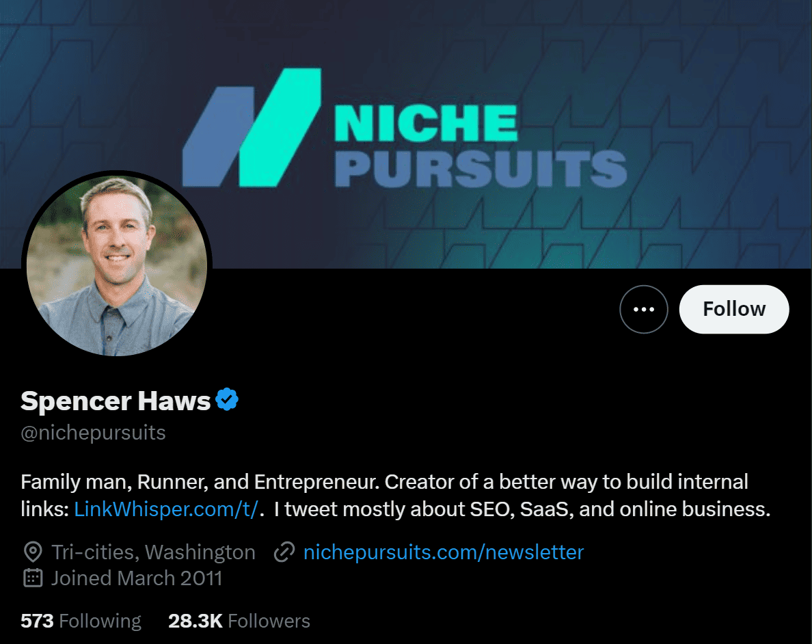Visit the nichepursuits.com/newsletter link
This screenshot has height=644, width=812.
[x=444, y=552]
